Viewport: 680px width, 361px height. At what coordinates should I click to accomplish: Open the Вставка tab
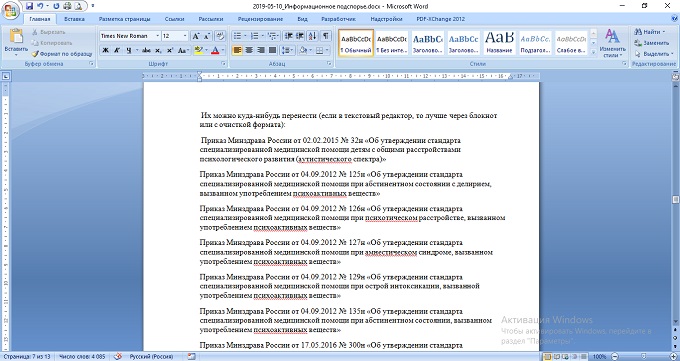pyautogui.click(x=74, y=19)
